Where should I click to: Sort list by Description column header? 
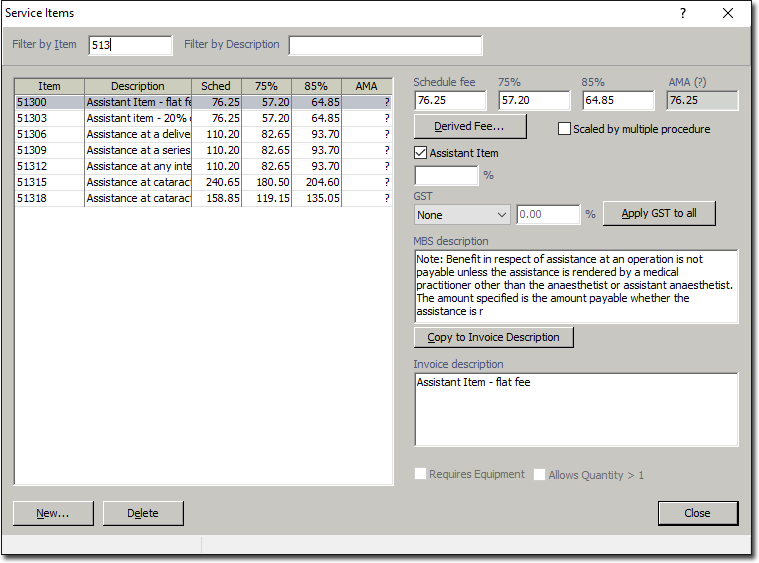(137, 86)
